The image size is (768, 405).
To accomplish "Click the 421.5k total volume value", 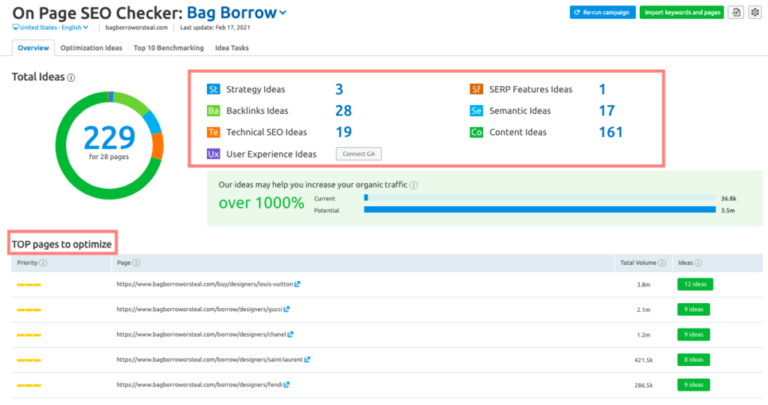I will pyautogui.click(x=644, y=360).
